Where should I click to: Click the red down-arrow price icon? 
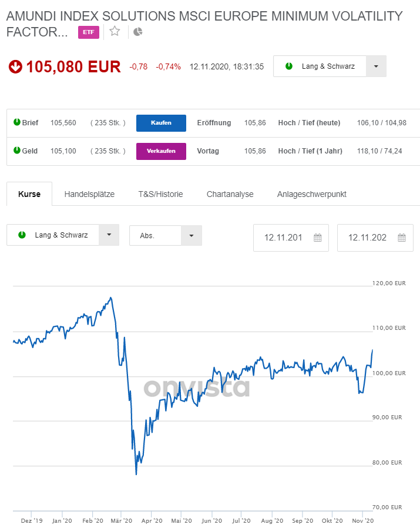coord(15,67)
